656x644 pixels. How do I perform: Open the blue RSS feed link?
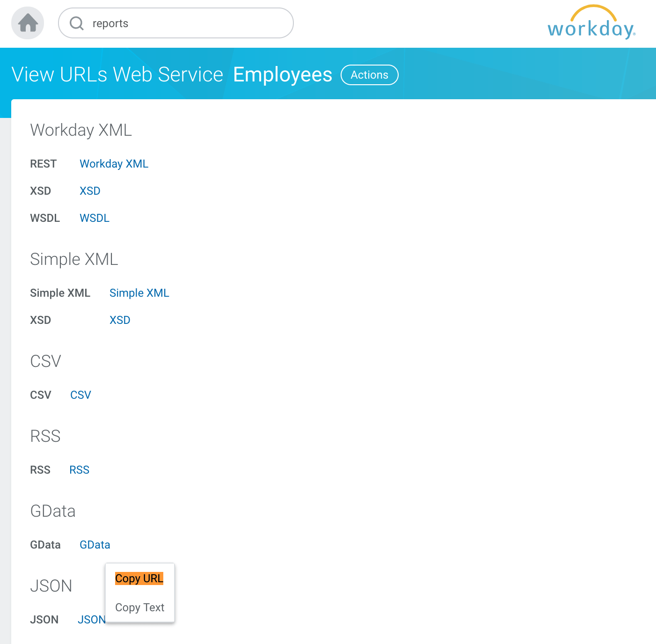coord(79,470)
